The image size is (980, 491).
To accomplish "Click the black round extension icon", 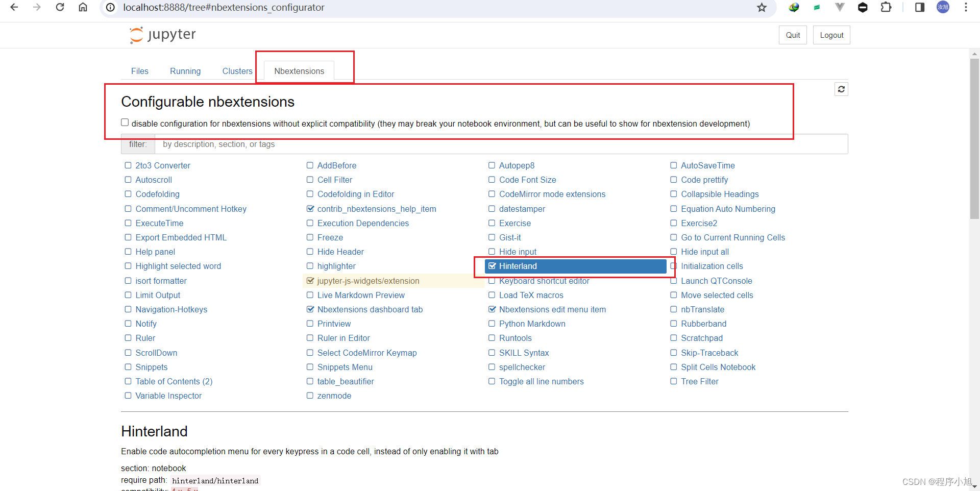I will point(863,7).
